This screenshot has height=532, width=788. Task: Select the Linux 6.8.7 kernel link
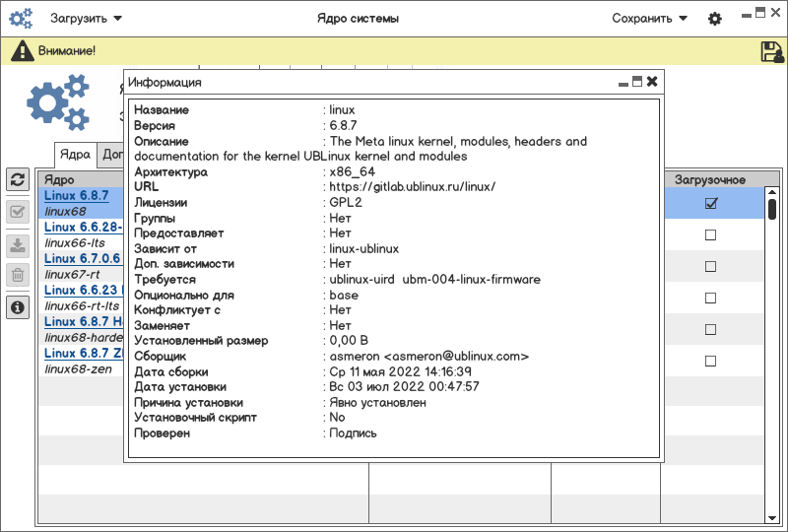[x=77, y=196]
